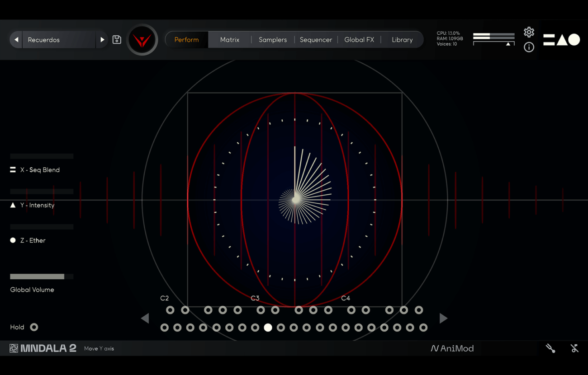
Task: Switch to the Matrix tab
Action: [x=229, y=40]
